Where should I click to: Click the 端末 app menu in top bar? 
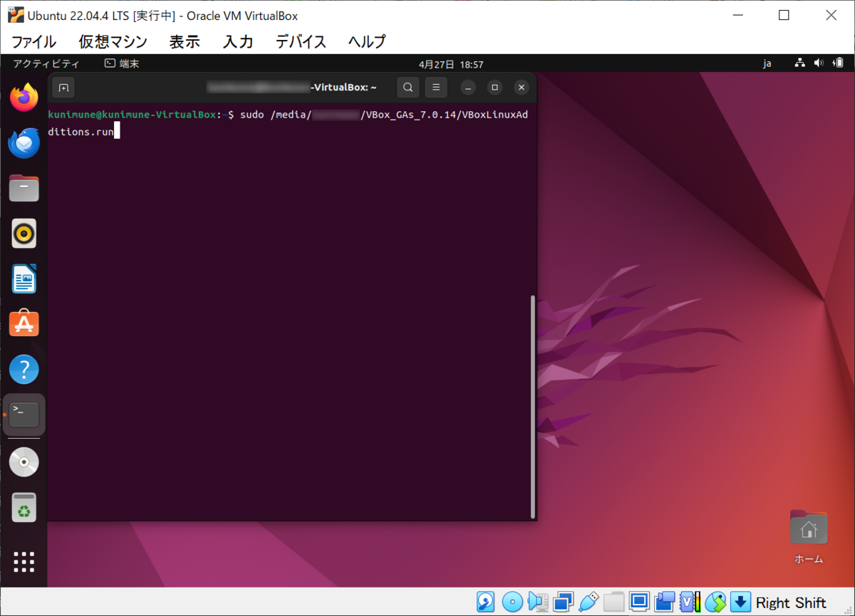122,64
